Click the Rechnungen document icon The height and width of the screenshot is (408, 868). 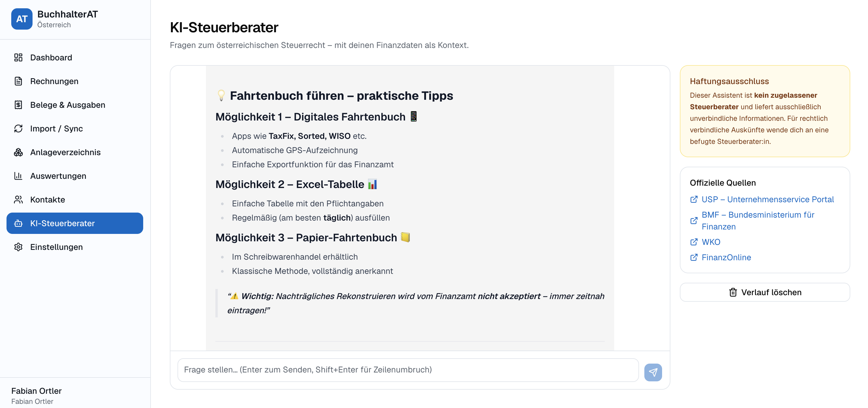(18, 81)
